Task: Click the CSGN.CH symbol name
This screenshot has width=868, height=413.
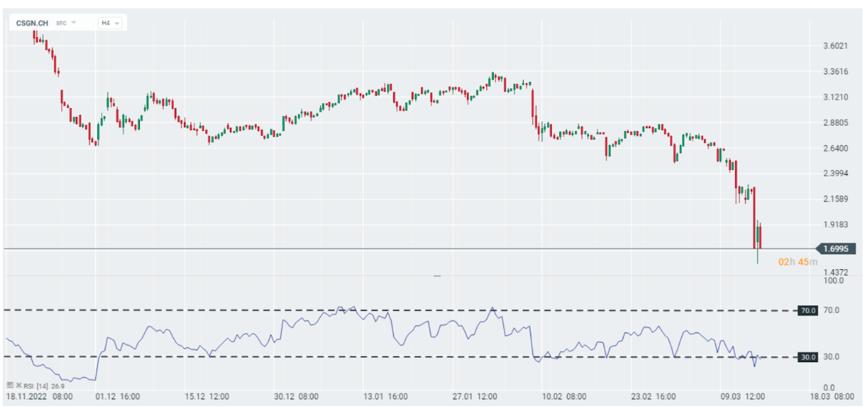Action: [32, 23]
